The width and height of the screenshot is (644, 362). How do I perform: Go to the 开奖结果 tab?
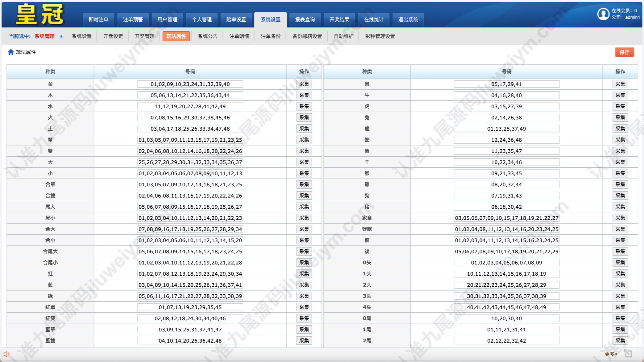[x=339, y=19]
